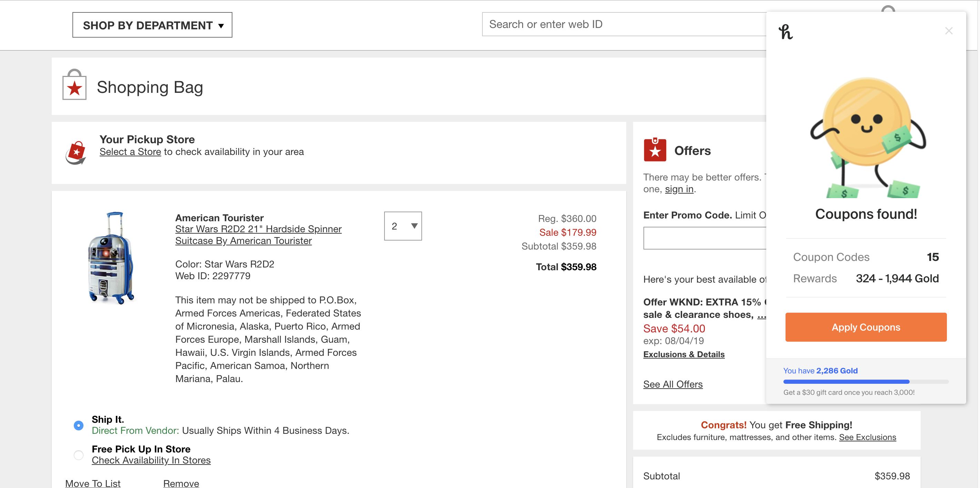The height and width of the screenshot is (488, 980).
Task: Click the Honey logo icon
Action: 786,32
